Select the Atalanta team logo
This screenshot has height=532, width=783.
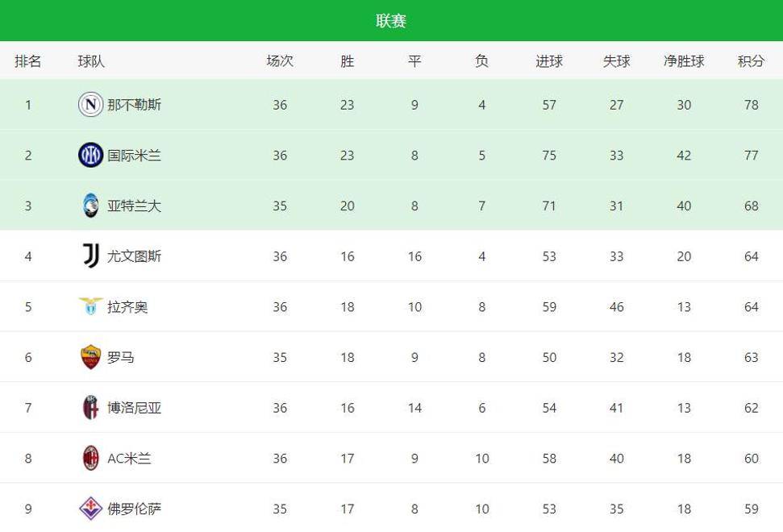pyautogui.click(x=91, y=206)
